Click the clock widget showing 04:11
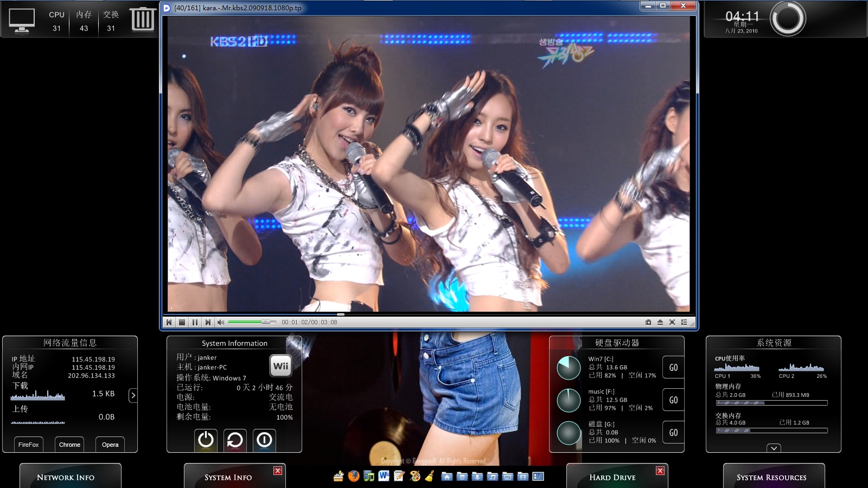 click(742, 22)
